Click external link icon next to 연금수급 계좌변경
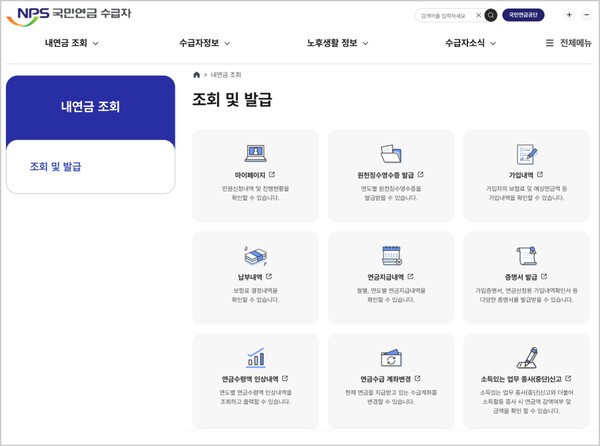 point(417,378)
